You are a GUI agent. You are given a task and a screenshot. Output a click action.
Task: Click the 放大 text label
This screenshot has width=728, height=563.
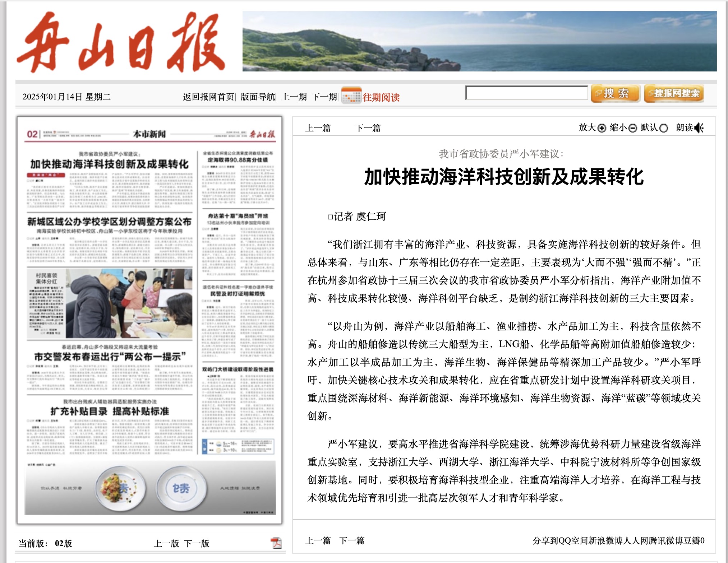click(588, 127)
